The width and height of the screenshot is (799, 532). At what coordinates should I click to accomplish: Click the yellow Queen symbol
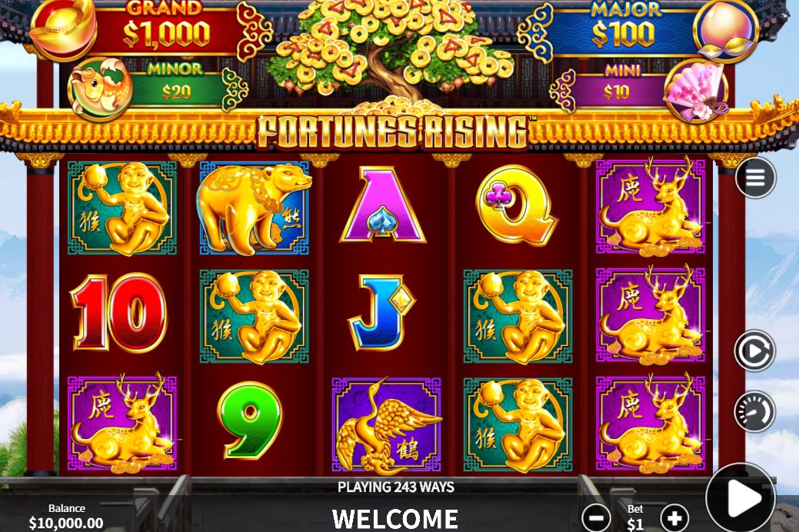click(517, 204)
